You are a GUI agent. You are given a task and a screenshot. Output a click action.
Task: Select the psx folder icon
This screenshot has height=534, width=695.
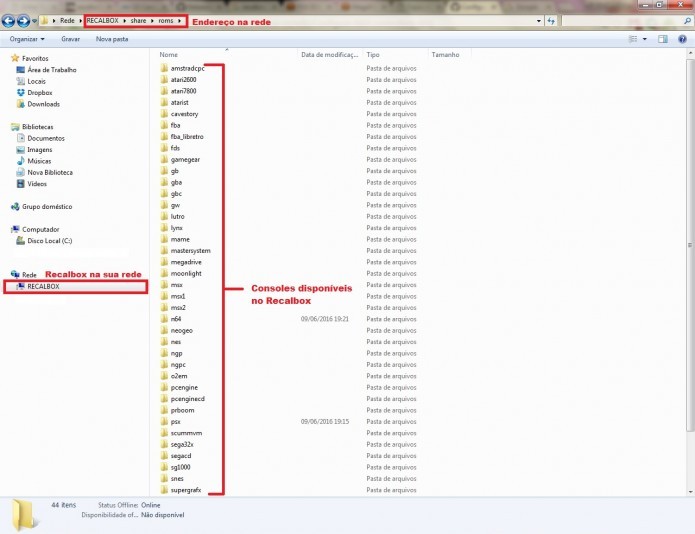pos(164,421)
